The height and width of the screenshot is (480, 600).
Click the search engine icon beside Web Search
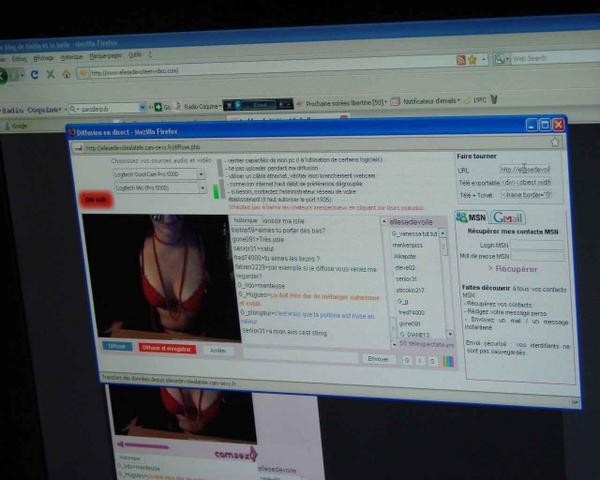(x=499, y=59)
